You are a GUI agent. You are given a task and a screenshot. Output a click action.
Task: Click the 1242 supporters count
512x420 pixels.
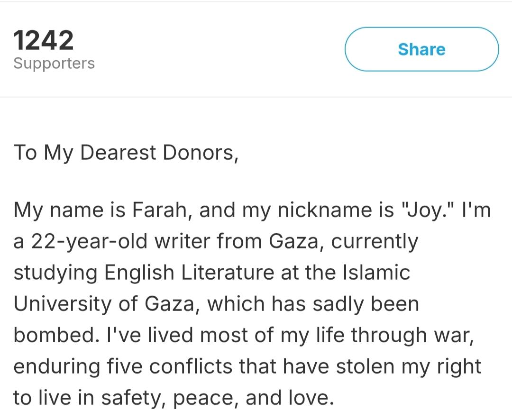[44, 40]
